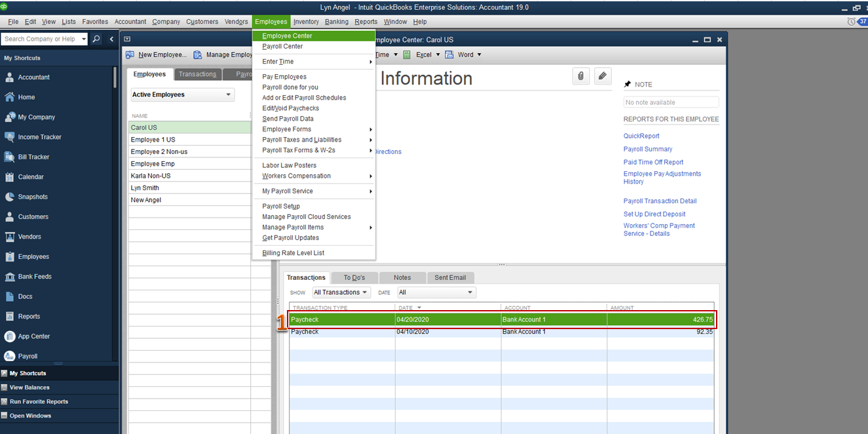The width and height of the screenshot is (868, 434).
Task: Click the New Employee toolbar button
Action: (x=156, y=55)
